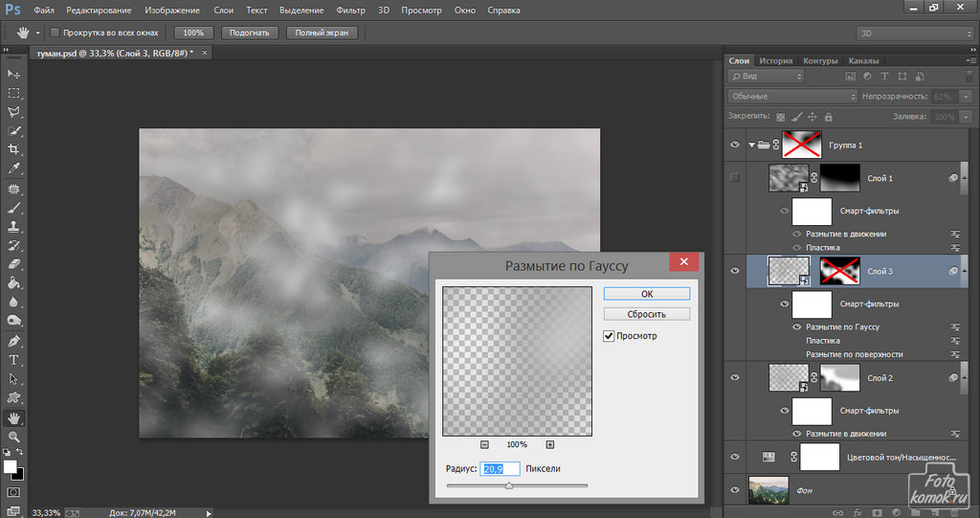Select the Pen tool
Screen dimensions: 980x518
point(14,341)
